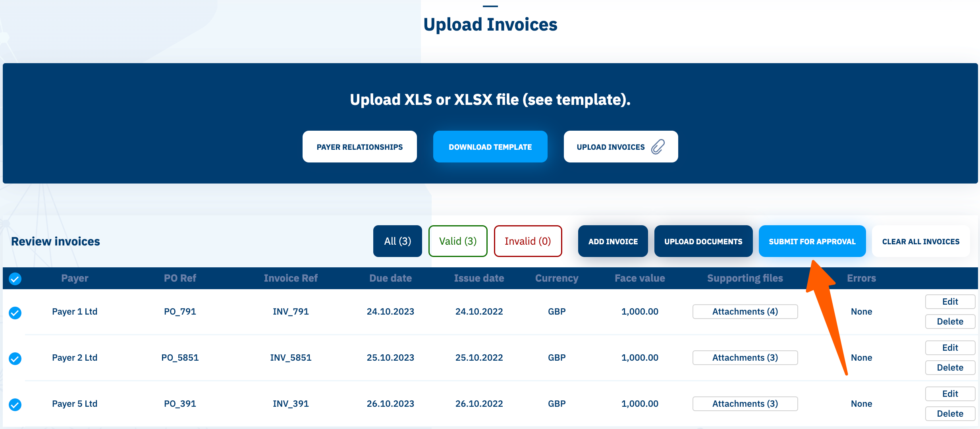Click the face value 1,000.00 for INV_5851
Screen dimensions: 980x429
[640, 357]
